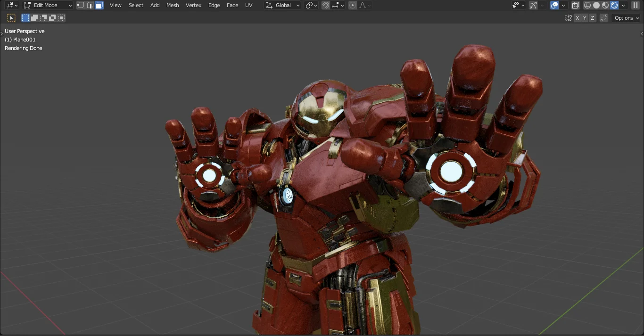Switch viewport to wireframe shading
644x336 pixels.
click(x=587, y=5)
